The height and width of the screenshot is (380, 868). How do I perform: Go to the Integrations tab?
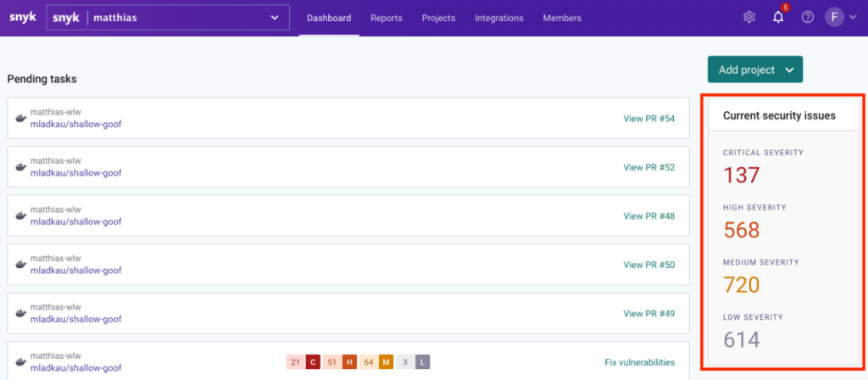(x=498, y=18)
